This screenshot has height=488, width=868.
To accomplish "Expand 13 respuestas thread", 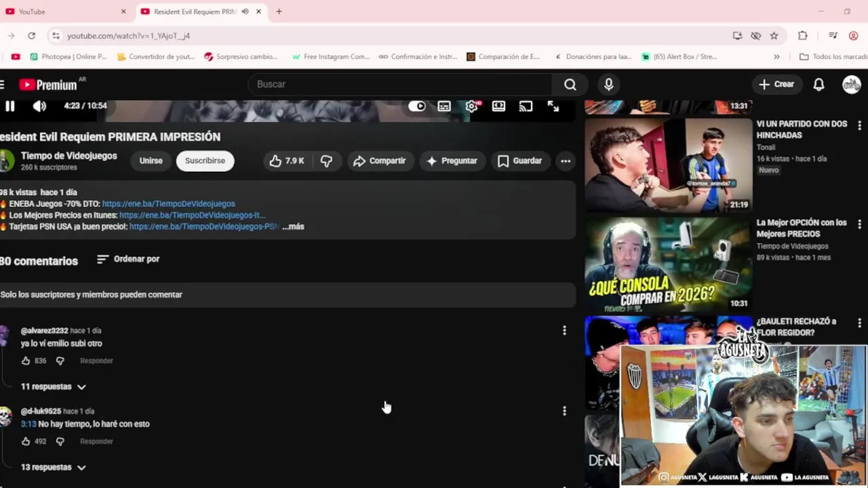I will (x=54, y=467).
